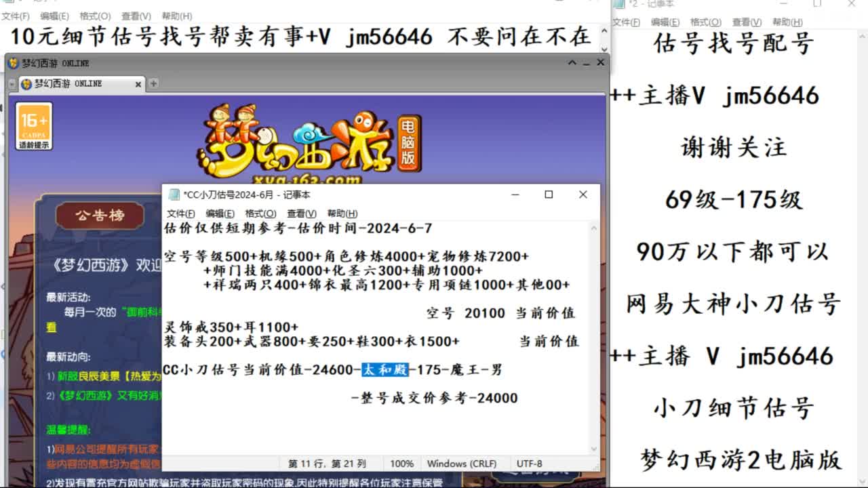Click status bar entry 第 11 行, 第 21 列
The width and height of the screenshot is (868, 488).
[327, 464]
